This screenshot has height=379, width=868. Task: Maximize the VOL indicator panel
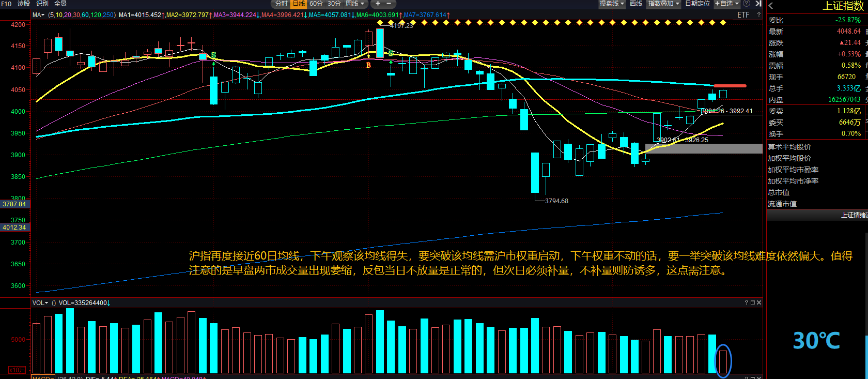coord(753,302)
